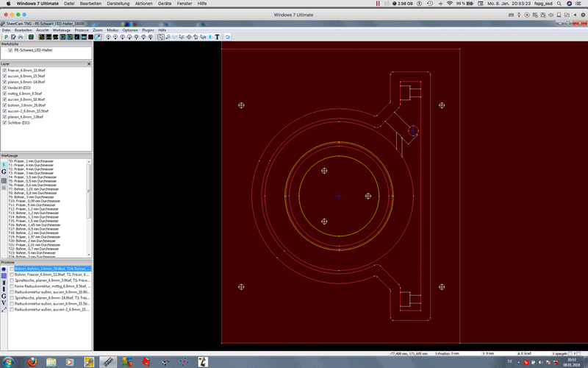
Task: Open macOS Geräte menu
Action: (164, 4)
